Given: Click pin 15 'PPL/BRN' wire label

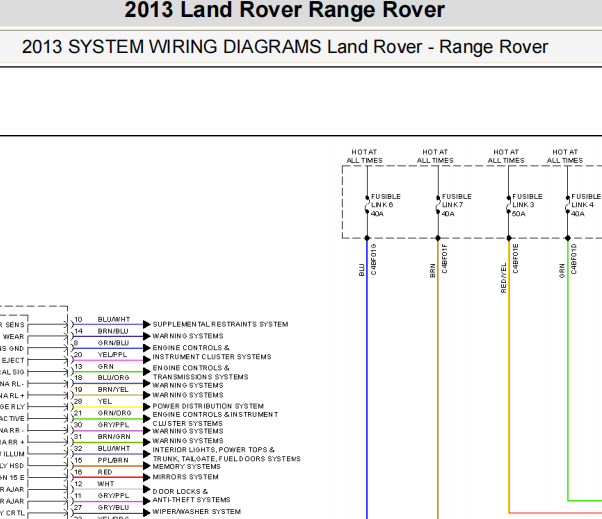Looking at the screenshot, I should [113, 460].
